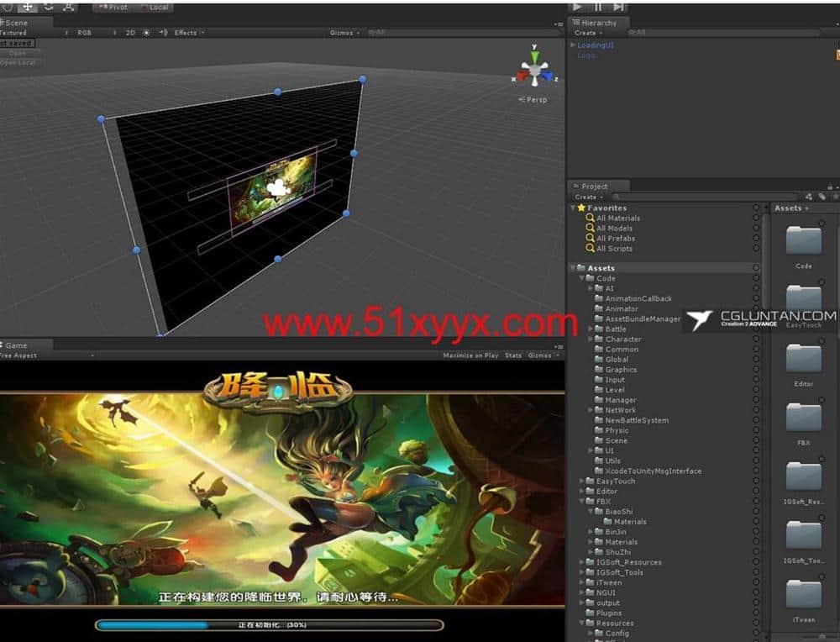
Task: Click the blue Z axis cone of scene gizmo
Action: pos(547,76)
